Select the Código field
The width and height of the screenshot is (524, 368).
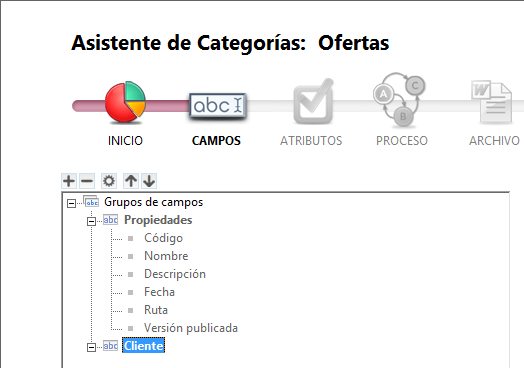point(163,238)
